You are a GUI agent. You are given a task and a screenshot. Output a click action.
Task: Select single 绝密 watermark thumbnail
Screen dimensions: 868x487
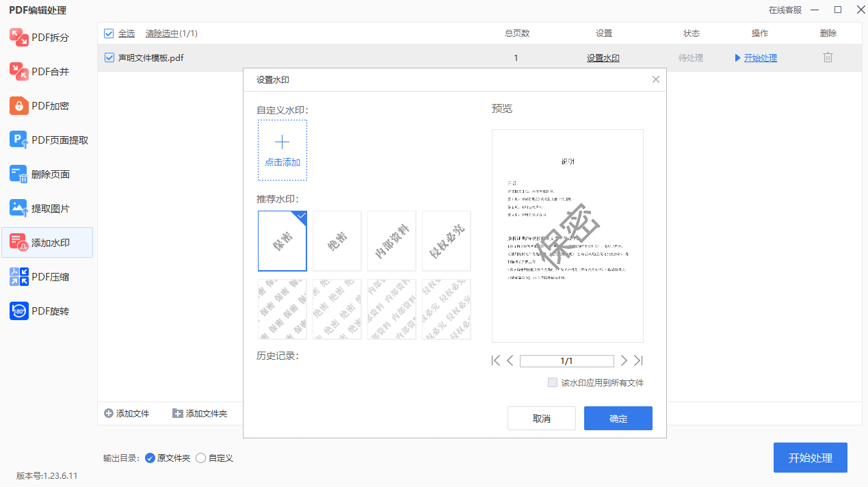tap(337, 241)
